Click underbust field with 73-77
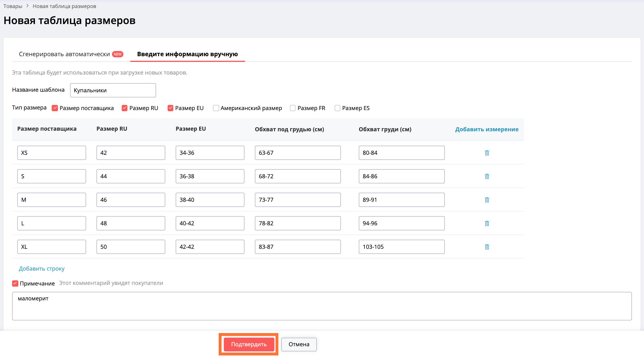 (x=298, y=200)
